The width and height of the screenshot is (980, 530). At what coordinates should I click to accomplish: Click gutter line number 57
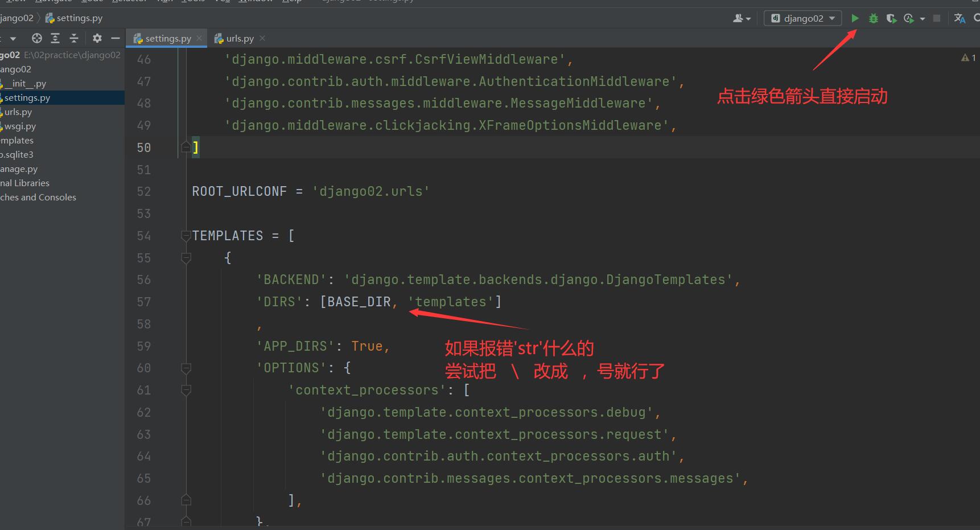coord(144,302)
